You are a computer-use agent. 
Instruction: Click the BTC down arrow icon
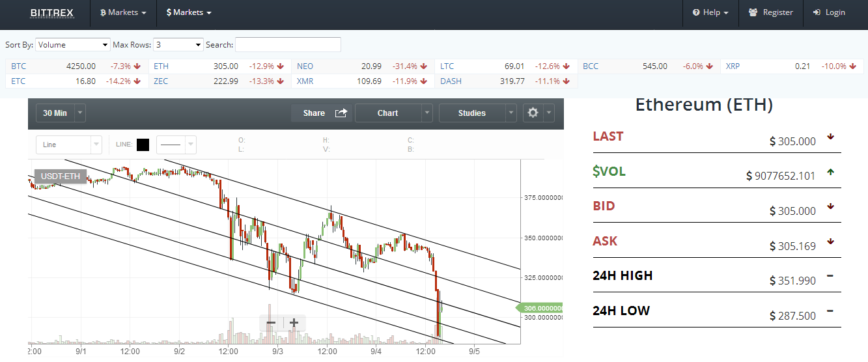[x=137, y=66]
